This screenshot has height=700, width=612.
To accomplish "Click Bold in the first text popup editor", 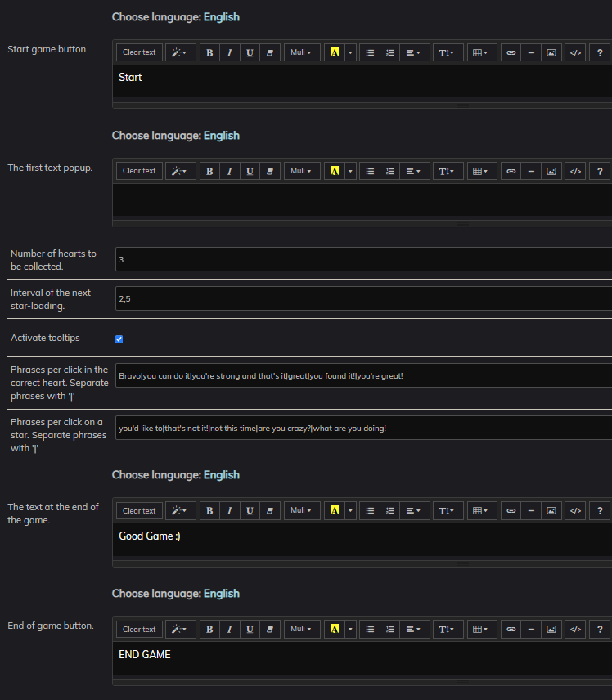I will point(209,172).
